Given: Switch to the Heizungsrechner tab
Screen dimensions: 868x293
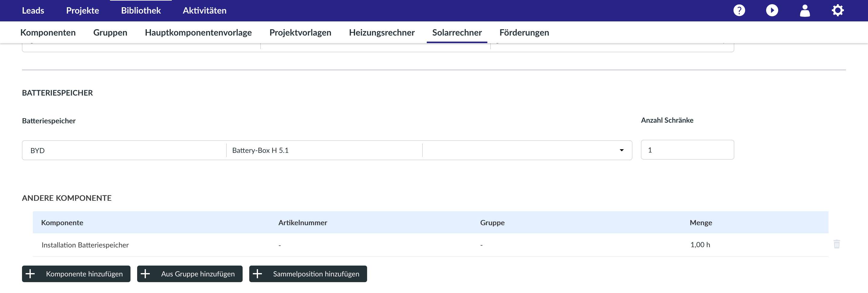Looking at the screenshot, I should tap(382, 32).
